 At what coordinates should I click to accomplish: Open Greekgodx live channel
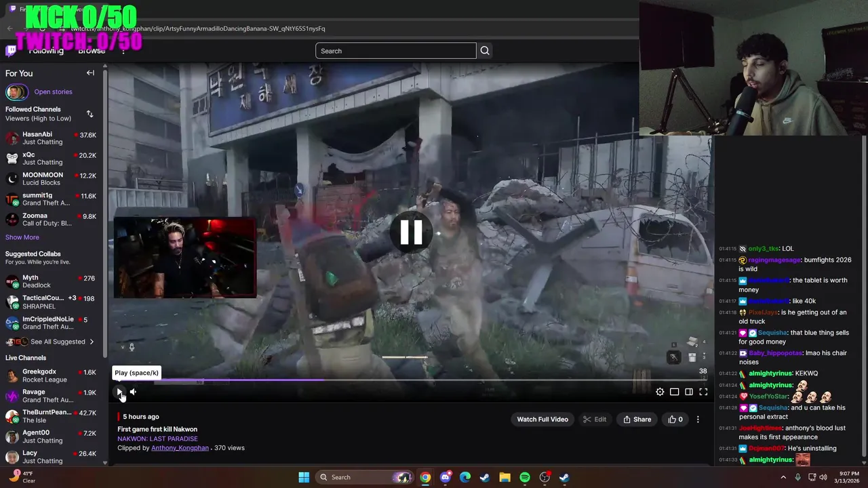51,375
